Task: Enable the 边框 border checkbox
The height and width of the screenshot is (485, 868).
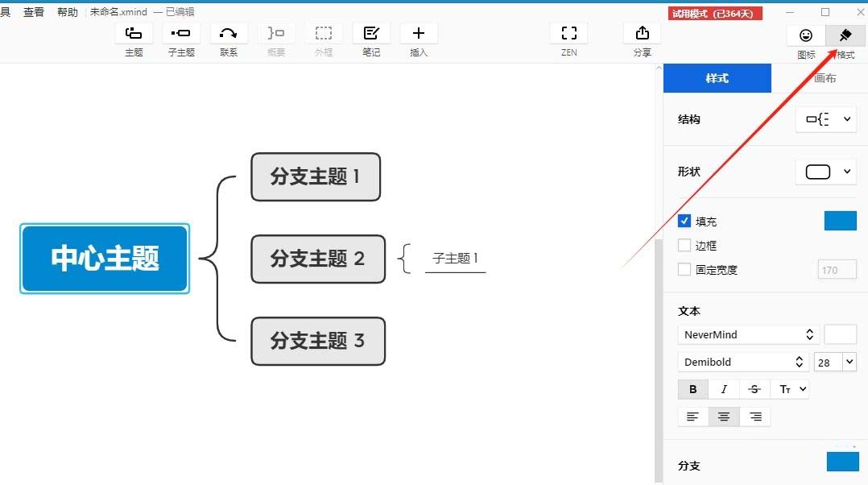Action: pos(684,245)
